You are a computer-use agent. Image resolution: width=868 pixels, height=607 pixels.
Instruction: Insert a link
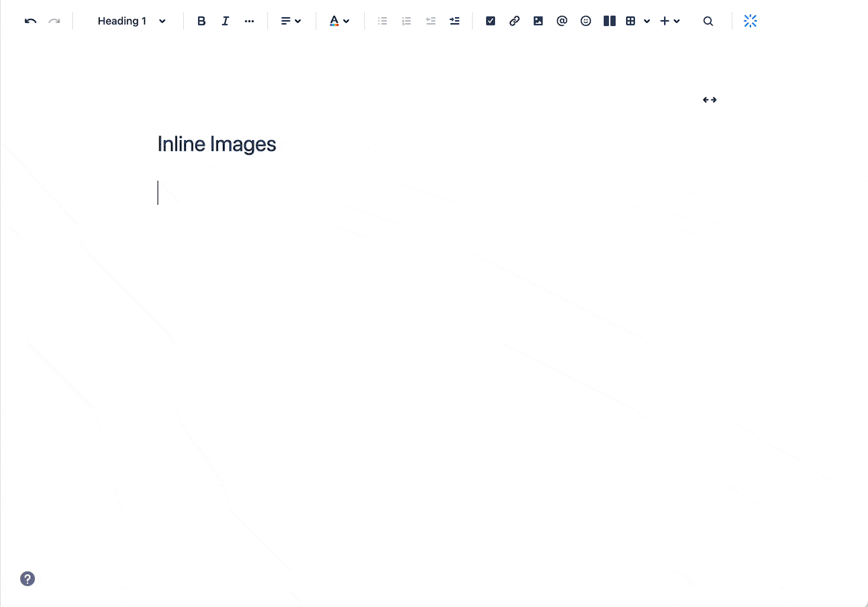point(514,21)
